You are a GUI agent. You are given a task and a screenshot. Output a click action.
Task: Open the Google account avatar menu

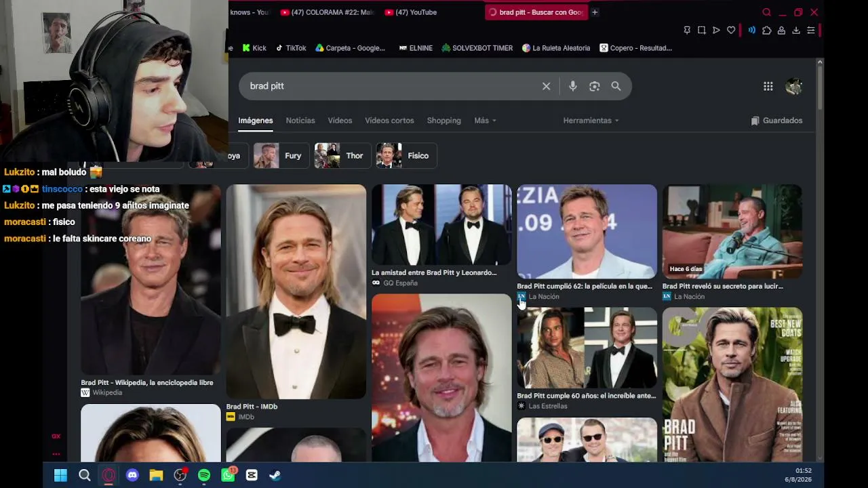point(793,86)
